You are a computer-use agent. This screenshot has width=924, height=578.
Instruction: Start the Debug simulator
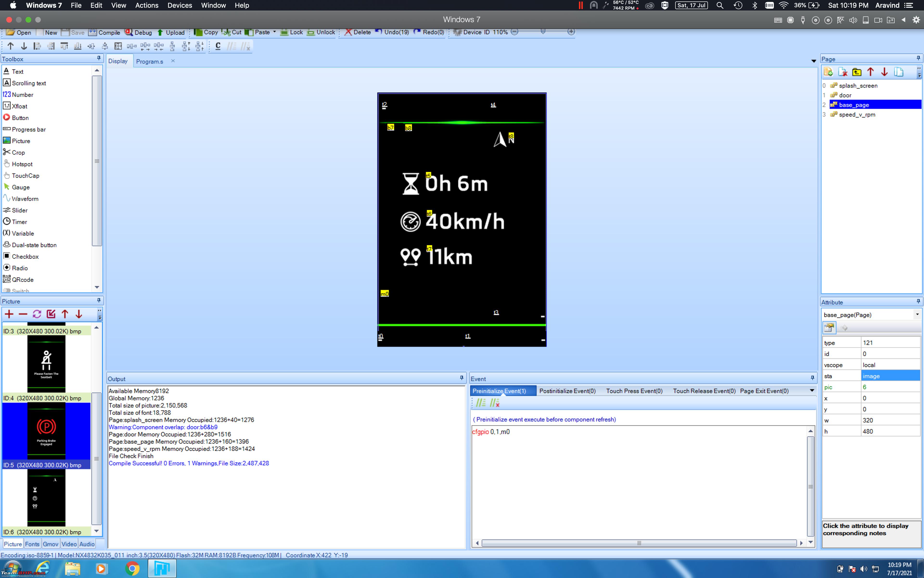[x=139, y=33]
